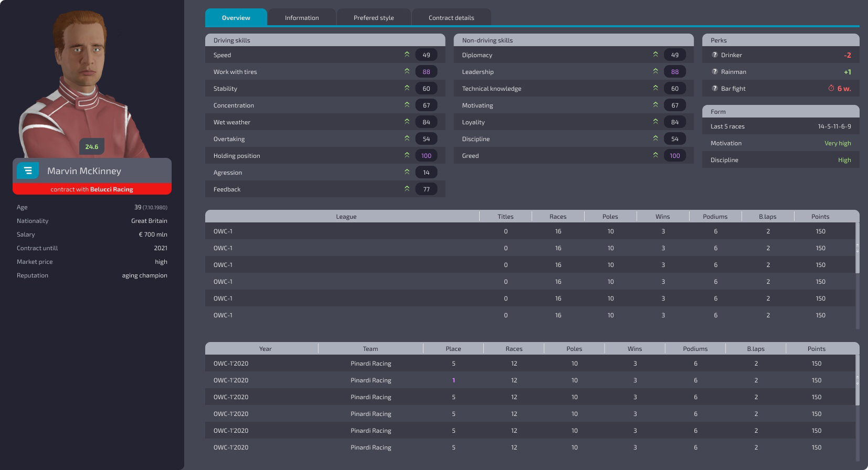Screen dimensions: 868x470
Task: Click the Points column header in league table
Action: coord(820,217)
